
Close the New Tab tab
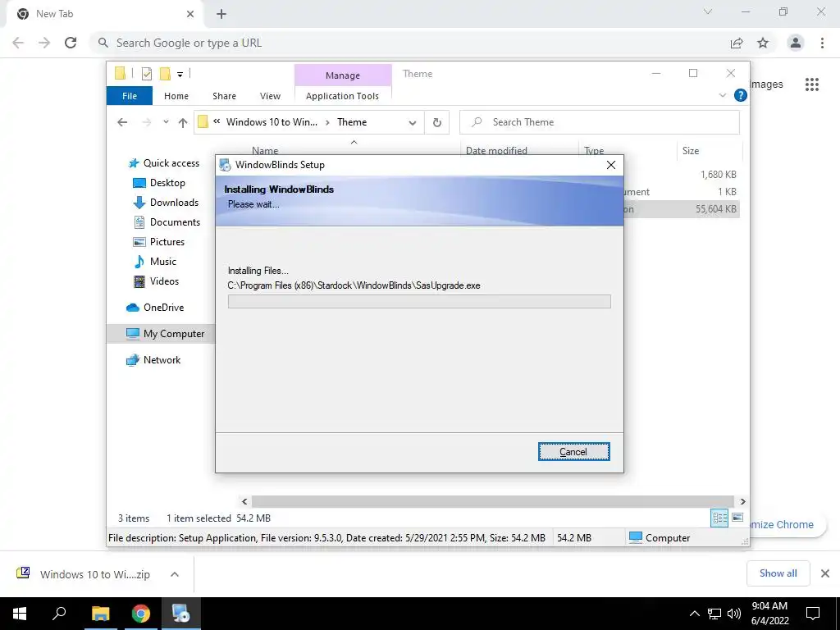coord(190,15)
